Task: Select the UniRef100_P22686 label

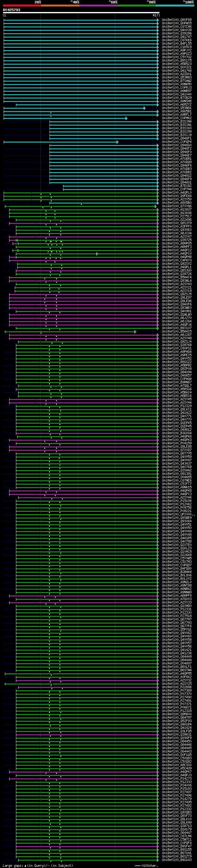Action: click(177, 687)
